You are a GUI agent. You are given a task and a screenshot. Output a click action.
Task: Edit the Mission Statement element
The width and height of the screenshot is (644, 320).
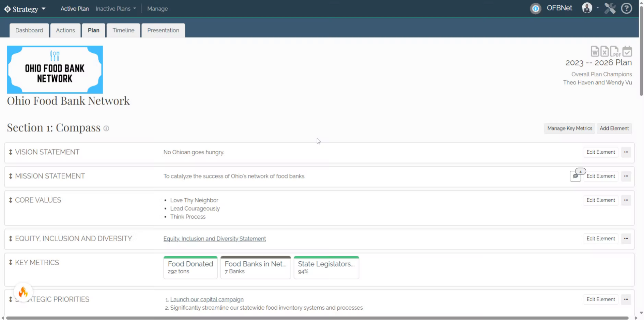[601, 176]
